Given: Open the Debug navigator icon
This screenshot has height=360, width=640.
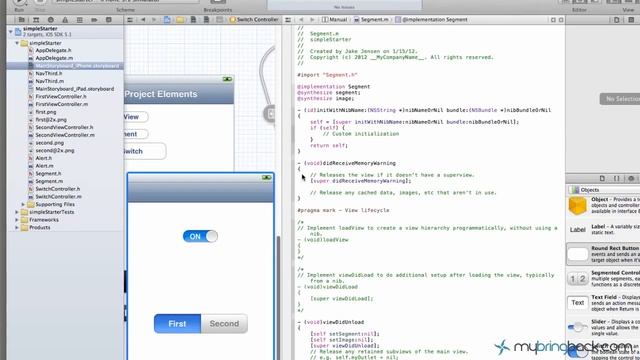Looking at the screenshot, I should click(x=80, y=20).
